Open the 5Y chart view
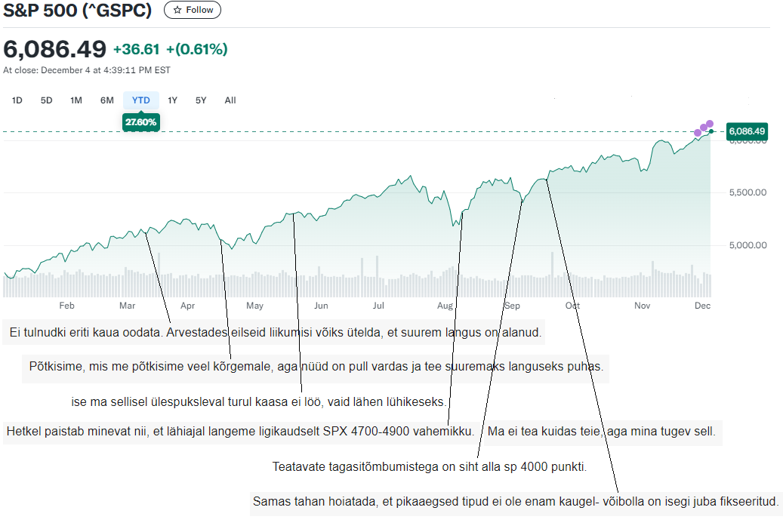The width and height of the screenshot is (783, 532). pos(201,100)
